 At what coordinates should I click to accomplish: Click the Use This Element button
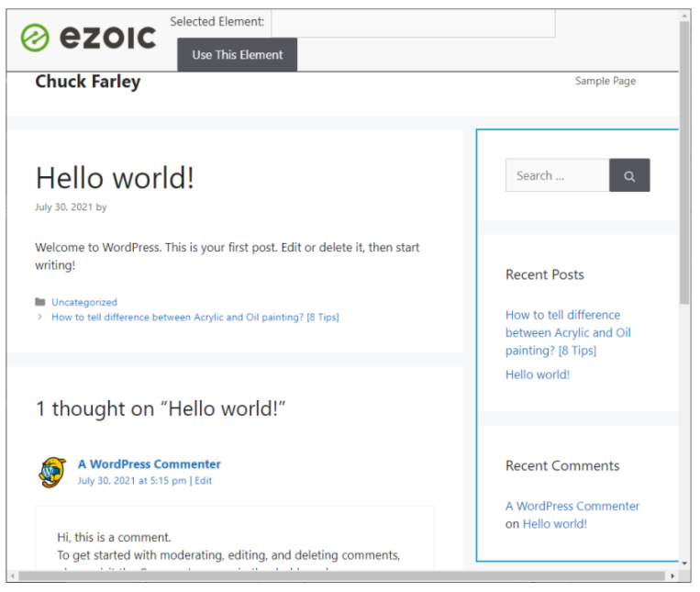click(237, 55)
